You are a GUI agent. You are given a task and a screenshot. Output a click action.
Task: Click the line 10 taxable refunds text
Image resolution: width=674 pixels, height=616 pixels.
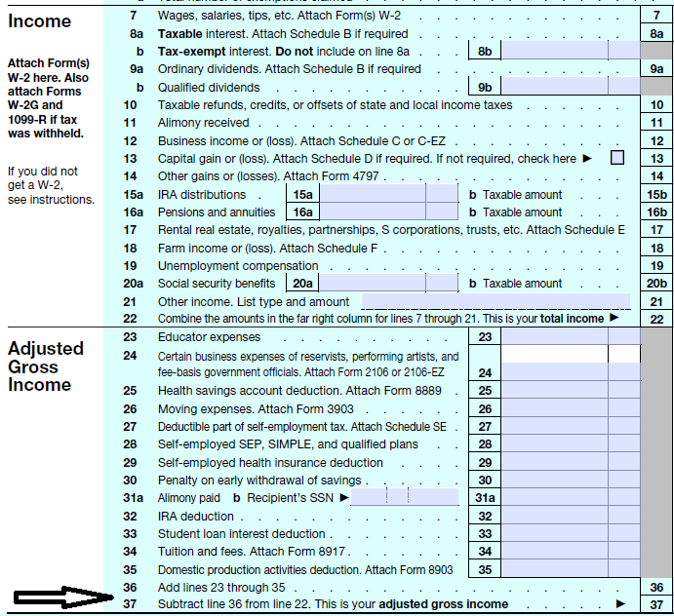[335, 105]
